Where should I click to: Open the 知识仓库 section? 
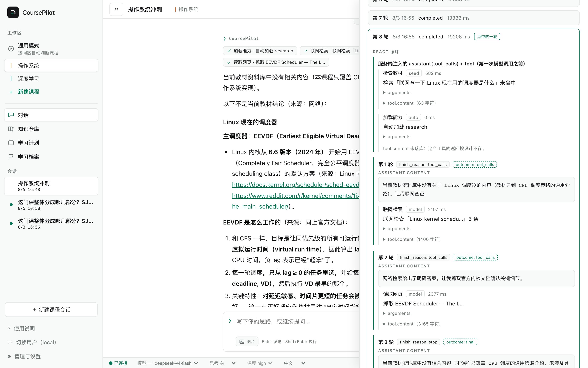pos(51,129)
